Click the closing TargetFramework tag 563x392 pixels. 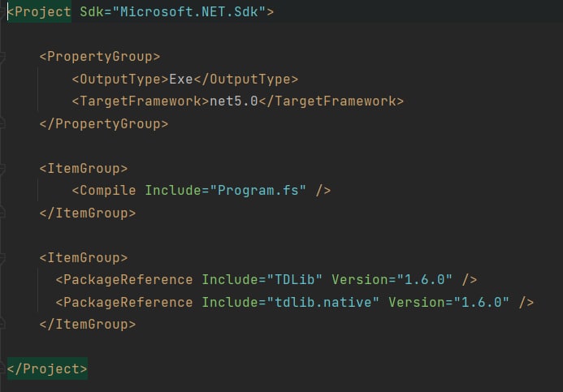click(331, 101)
